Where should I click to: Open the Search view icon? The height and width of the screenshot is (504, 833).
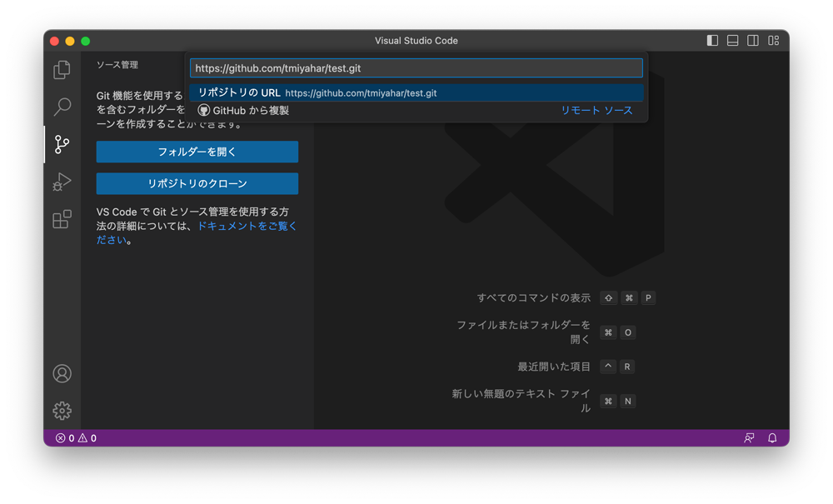click(62, 107)
